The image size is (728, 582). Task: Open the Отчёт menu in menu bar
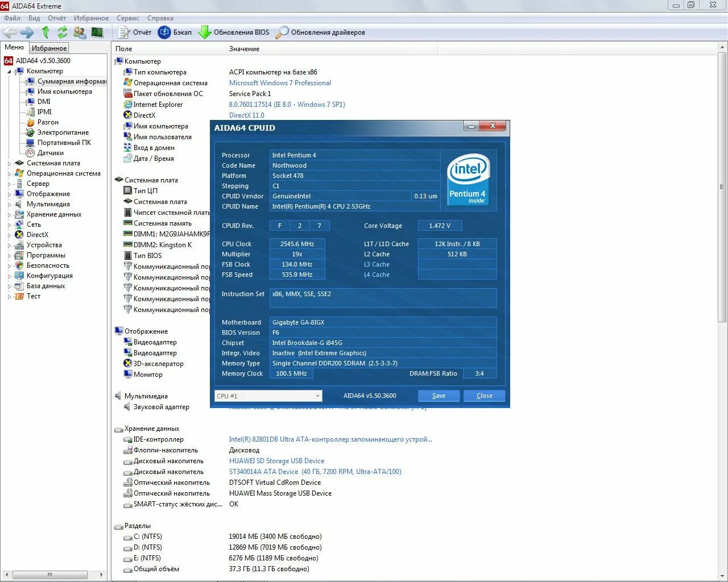click(57, 18)
